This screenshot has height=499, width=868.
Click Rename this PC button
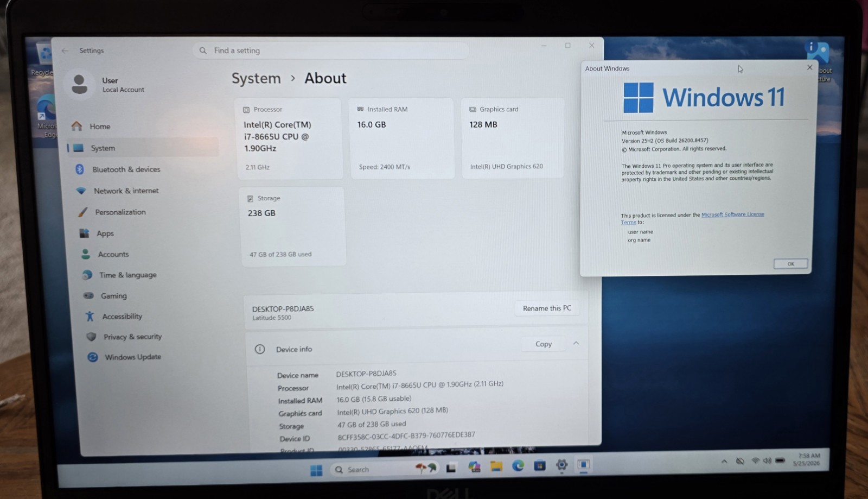[547, 308]
